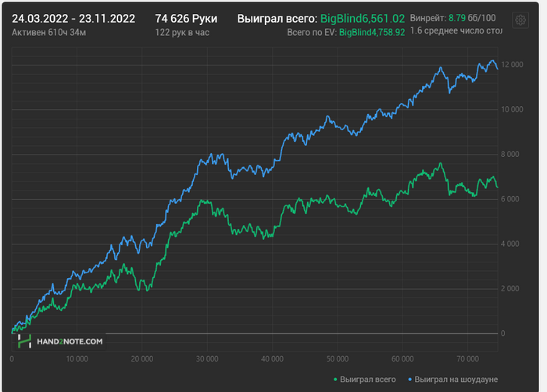
Task: Click the '4 000' Y-axis label
Action: (x=510, y=244)
